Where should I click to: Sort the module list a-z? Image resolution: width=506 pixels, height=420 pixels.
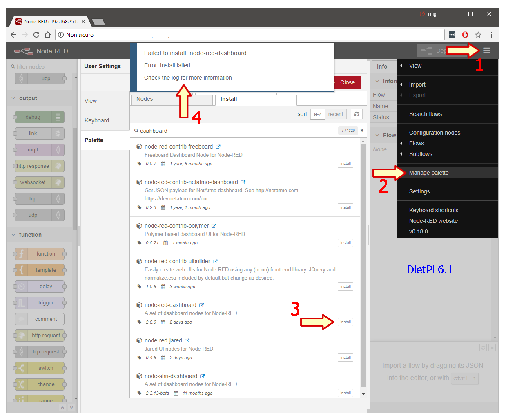(x=317, y=114)
